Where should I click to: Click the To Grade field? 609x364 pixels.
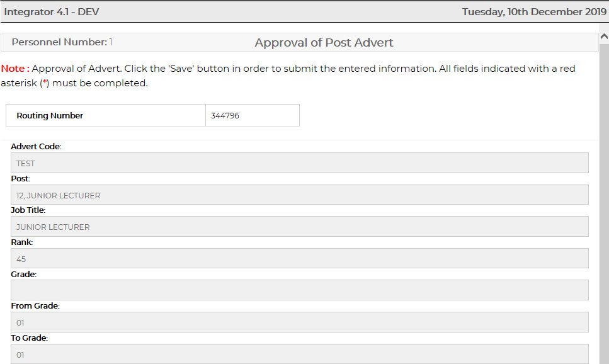click(x=300, y=354)
